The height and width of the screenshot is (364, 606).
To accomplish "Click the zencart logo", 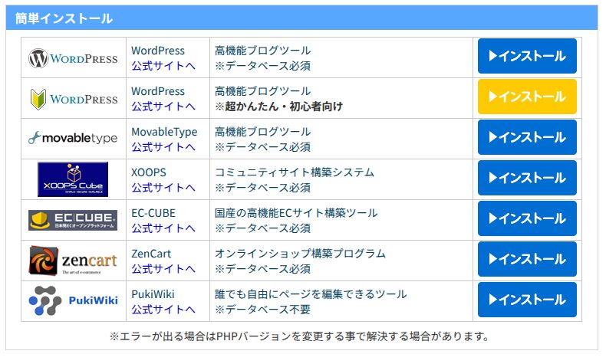I will [73, 261].
